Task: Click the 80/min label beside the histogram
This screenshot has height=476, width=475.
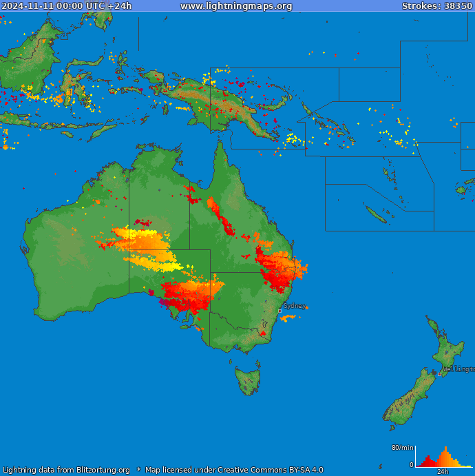Action: point(402,448)
